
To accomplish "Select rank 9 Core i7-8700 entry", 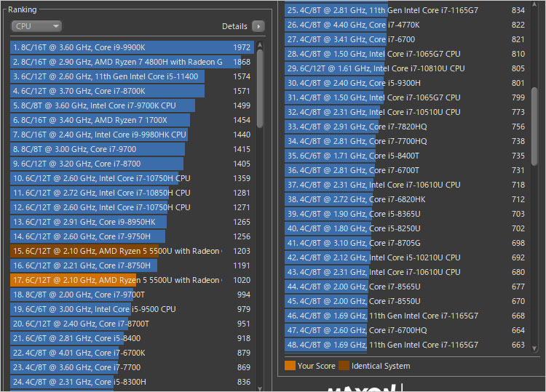I will click(132, 164).
